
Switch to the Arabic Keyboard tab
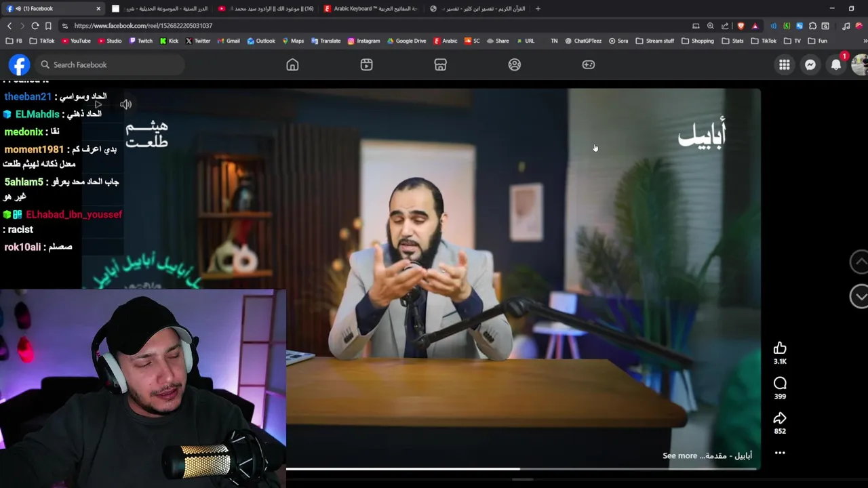[371, 9]
